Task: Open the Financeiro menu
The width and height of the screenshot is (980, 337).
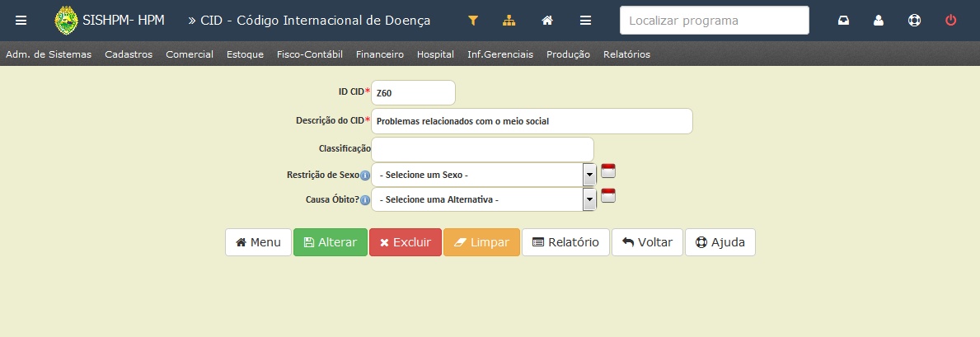Action: pyautogui.click(x=380, y=54)
